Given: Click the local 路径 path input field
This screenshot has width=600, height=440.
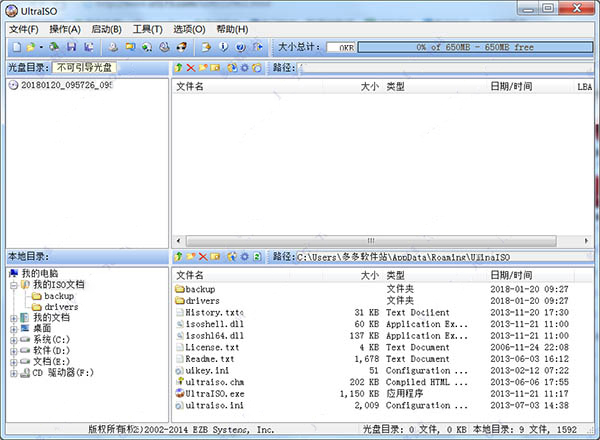Looking at the screenshot, I should click(x=445, y=257).
